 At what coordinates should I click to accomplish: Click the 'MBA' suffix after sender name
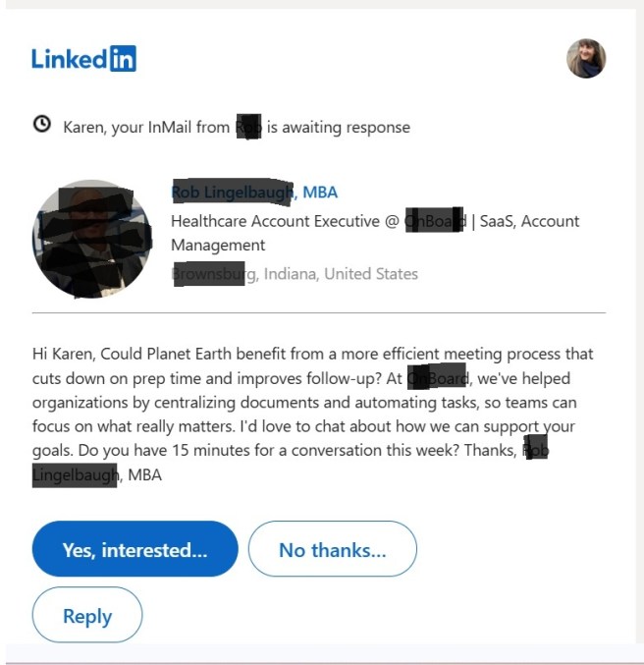point(320,193)
